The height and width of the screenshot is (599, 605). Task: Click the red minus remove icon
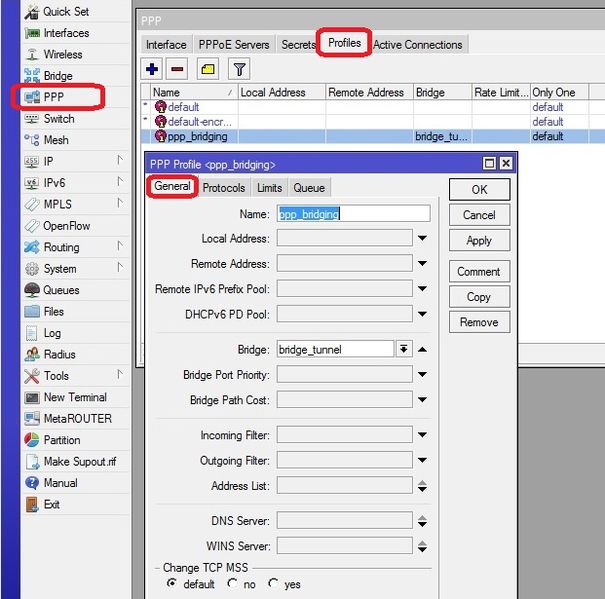(177, 69)
